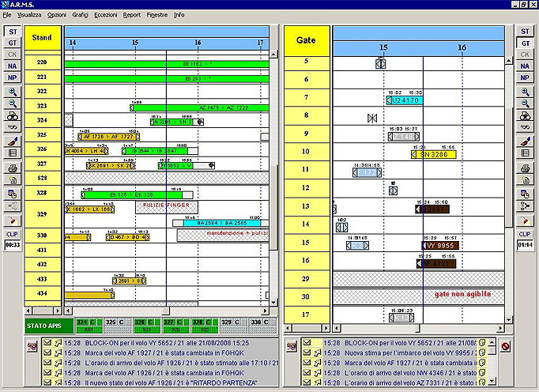Click the clock schedule icon in the right toolbar
The height and width of the screenshot is (392, 539).
click(525, 194)
